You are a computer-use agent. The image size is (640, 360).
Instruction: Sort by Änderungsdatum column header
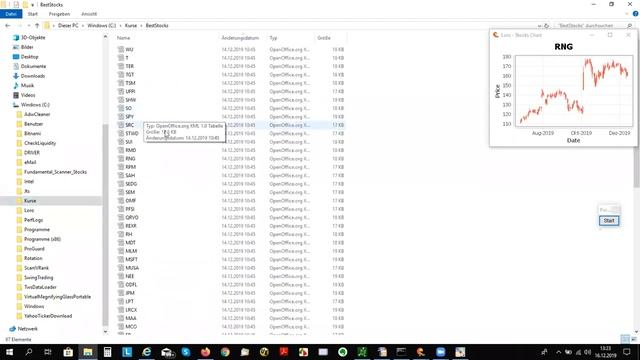click(x=240, y=38)
